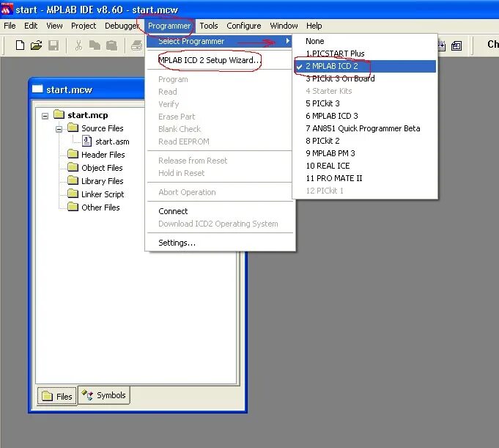Open the Project menu
Viewport: 499px width, 448px height.
click(84, 26)
